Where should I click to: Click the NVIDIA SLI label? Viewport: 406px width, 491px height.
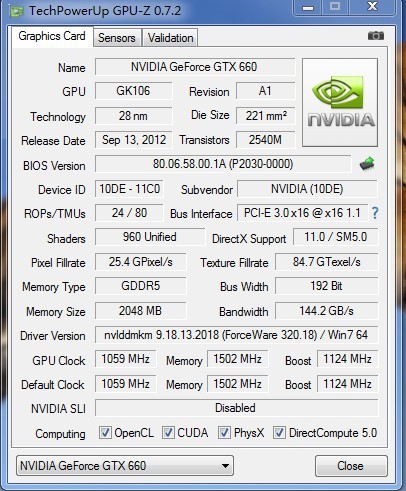pos(58,409)
